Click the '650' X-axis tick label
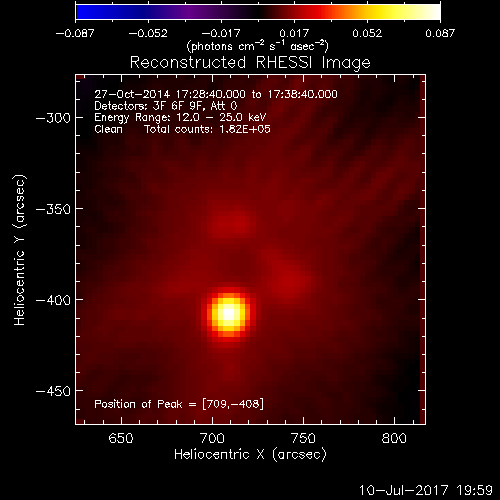Image resolution: width=500 pixels, height=500 pixels. coord(121,438)
